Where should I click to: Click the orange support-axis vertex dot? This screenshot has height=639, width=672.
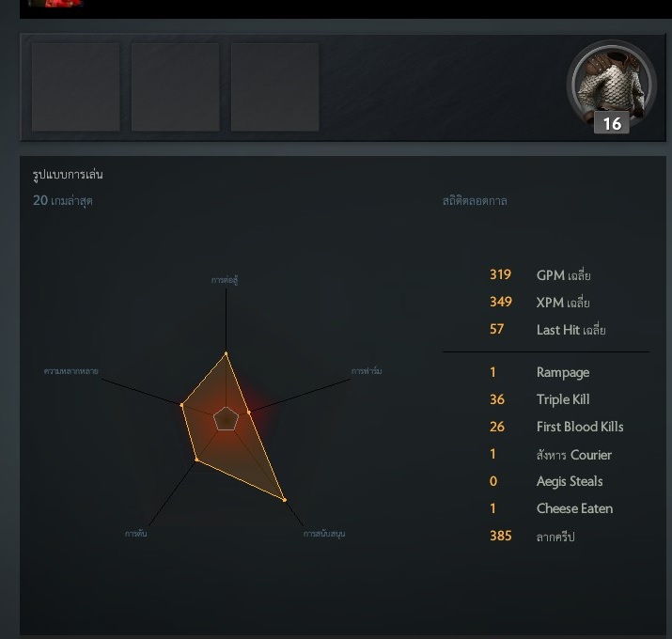click(x=284, y=500)
